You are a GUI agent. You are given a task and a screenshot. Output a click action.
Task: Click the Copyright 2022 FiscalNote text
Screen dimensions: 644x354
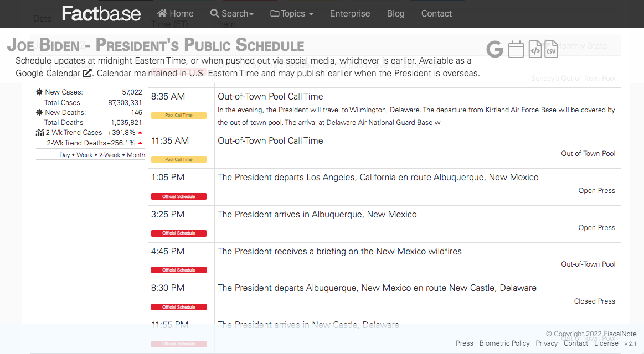point(591,334)
